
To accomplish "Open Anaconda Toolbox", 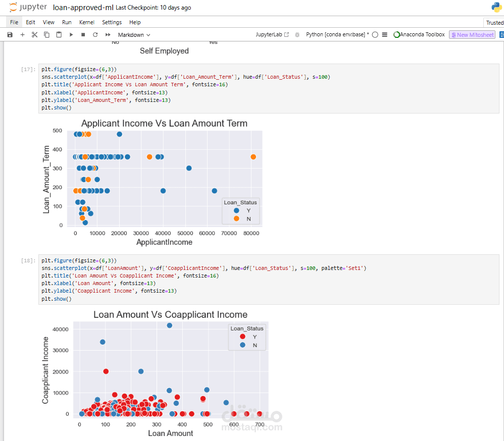I will tap(419, 35).
